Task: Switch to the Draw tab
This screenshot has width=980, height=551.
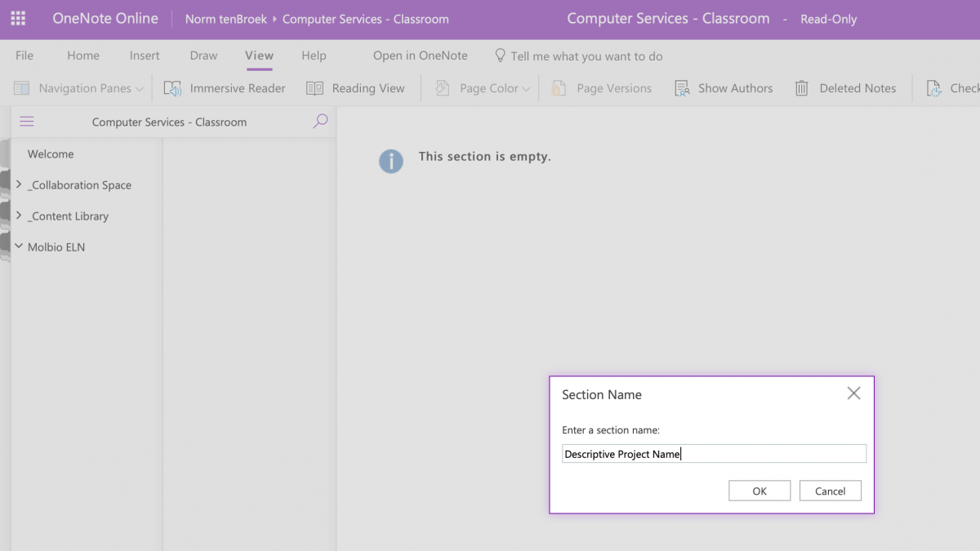Action: tap(203, 56)
